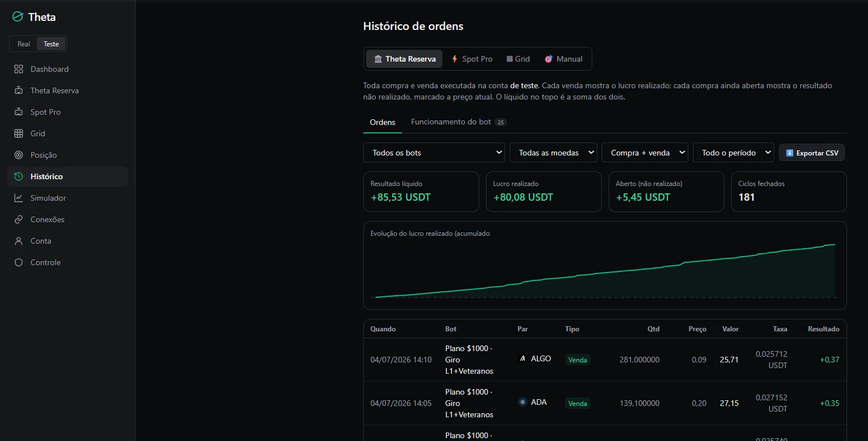868x441 pixels.
Task: Click the Resultado líquido +85,53 USDT card
Action: (x=421, y=192)
